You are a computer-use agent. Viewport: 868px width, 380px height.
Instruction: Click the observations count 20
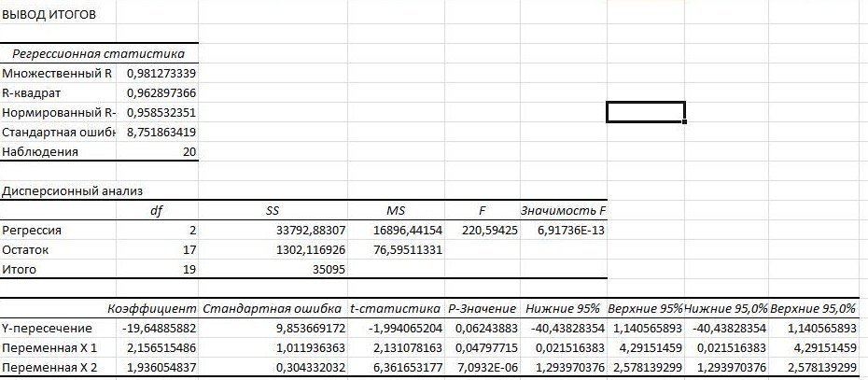tap(157, 151)
